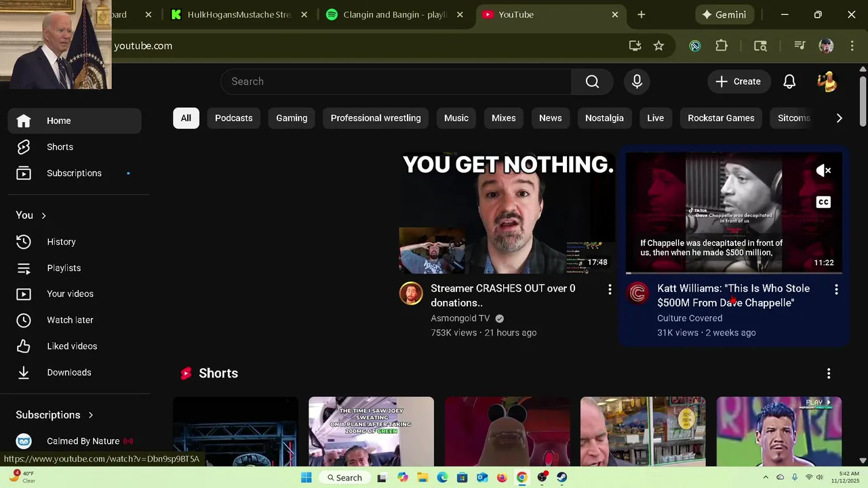Select the All category chip

click(186, 118)
